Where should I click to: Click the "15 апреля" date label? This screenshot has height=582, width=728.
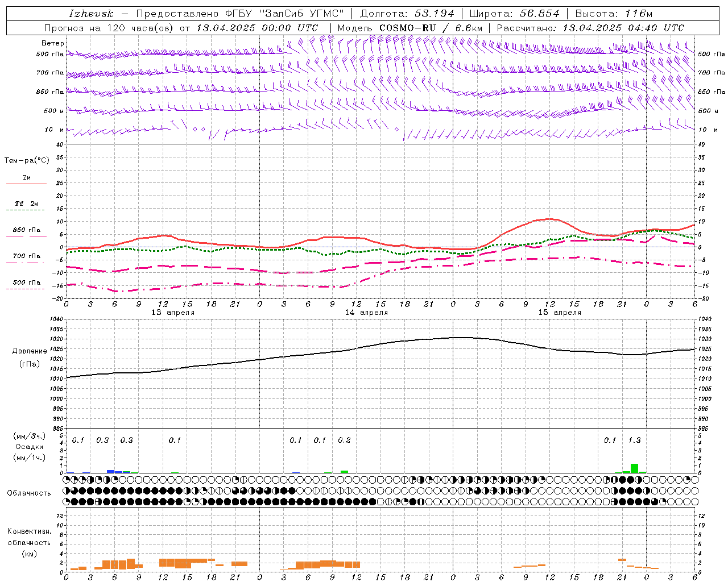coord(560,313)
